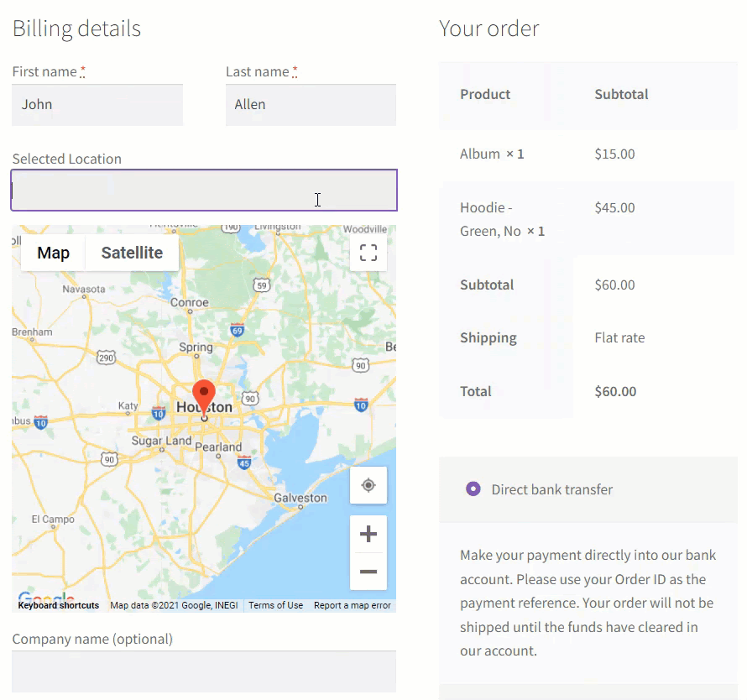Switch map to Satellite view

pyautogui.click(x=132, y=253)
